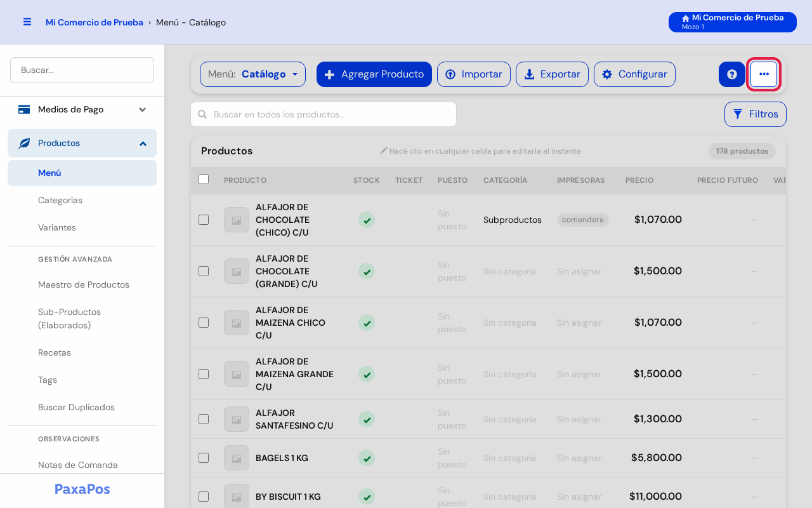Click the home icon in Mi Comercio badge
Viewport: 812px width, 508px height.
click(686, 18)
